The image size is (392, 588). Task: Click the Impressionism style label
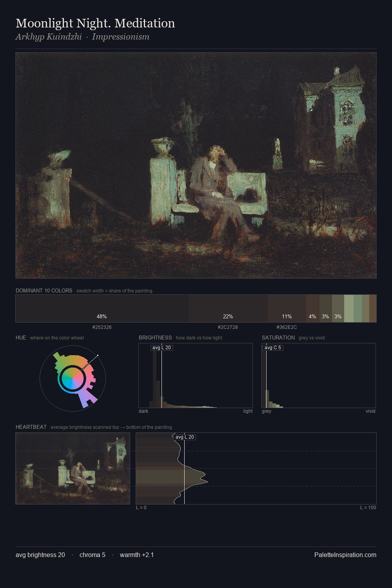pyautogui.click(x=121, y=37)
